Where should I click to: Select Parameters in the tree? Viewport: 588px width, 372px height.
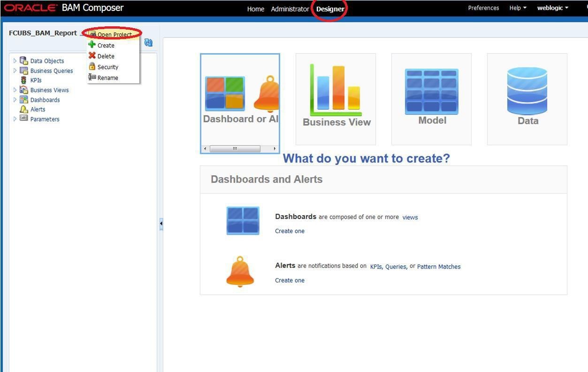point(45,119)
